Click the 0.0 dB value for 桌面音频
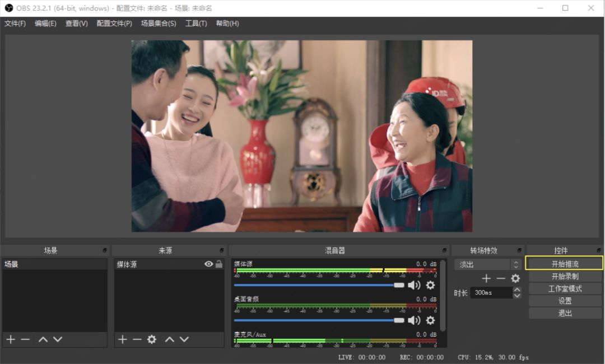This screenshot has width=605, height=364. click(426, 299)
